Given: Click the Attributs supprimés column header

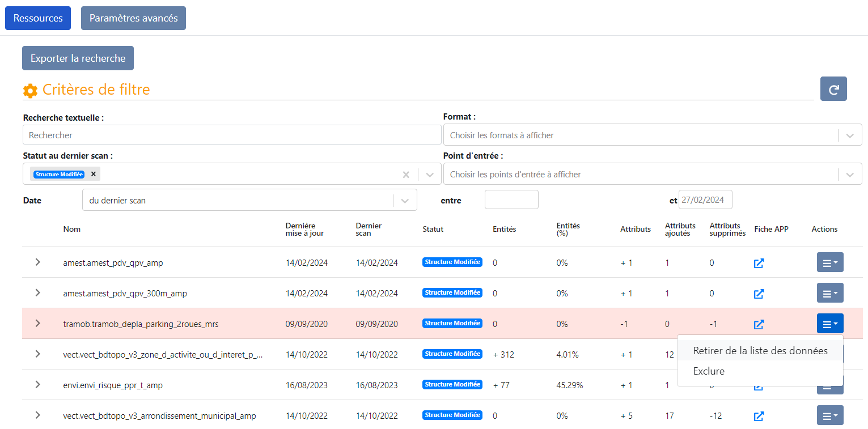Looking at the screenshot, I should 727,229.
